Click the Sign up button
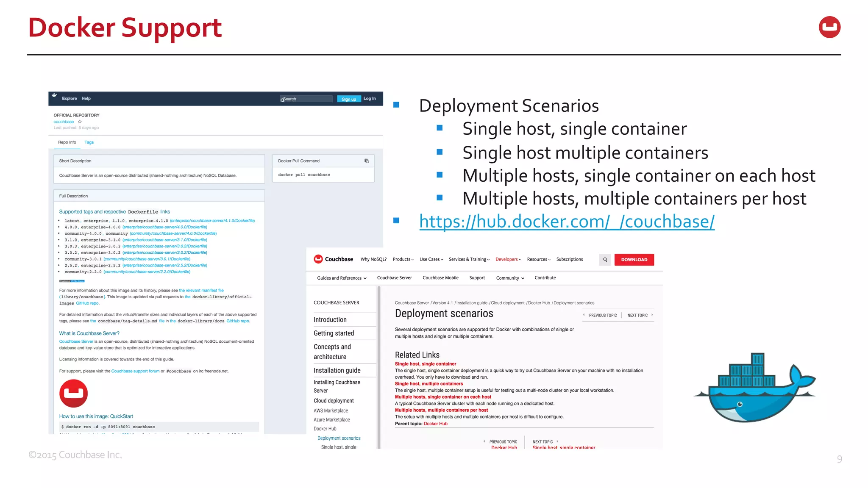The image size is (868, 488). [349, 99]
